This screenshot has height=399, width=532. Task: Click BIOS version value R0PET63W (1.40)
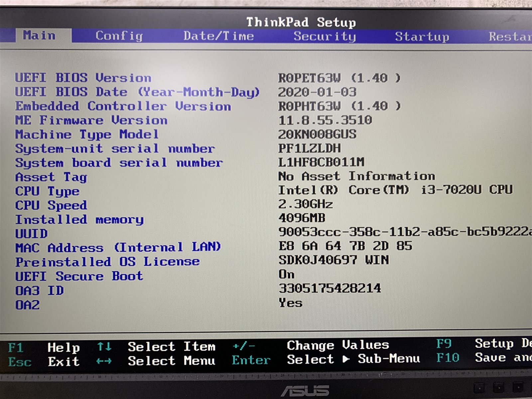tap(339, 78)
